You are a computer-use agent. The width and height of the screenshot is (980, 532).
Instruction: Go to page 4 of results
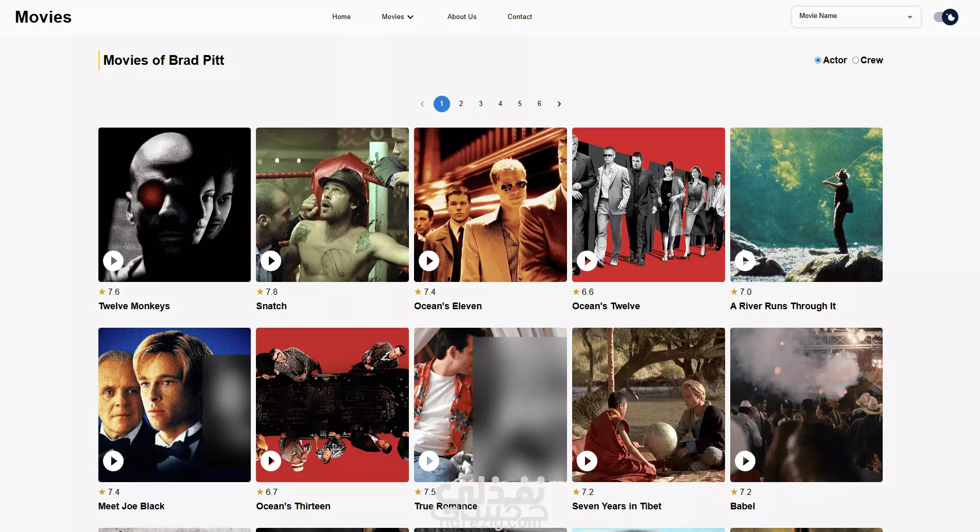500,104
